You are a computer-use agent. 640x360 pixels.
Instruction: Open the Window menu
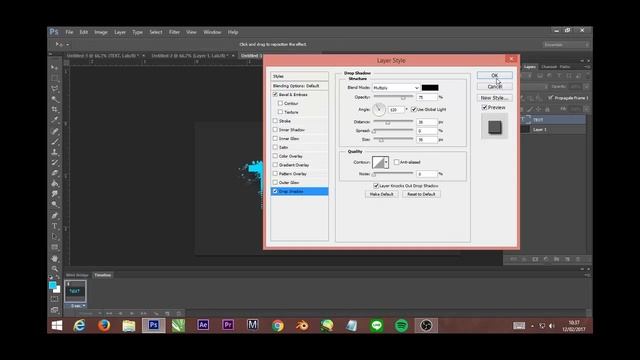[212, 32]
